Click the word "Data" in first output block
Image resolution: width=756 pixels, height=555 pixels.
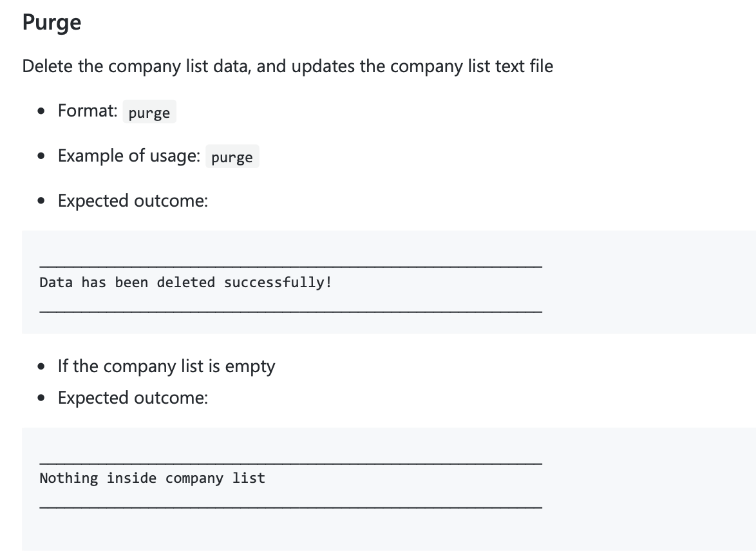coord(56,282)
